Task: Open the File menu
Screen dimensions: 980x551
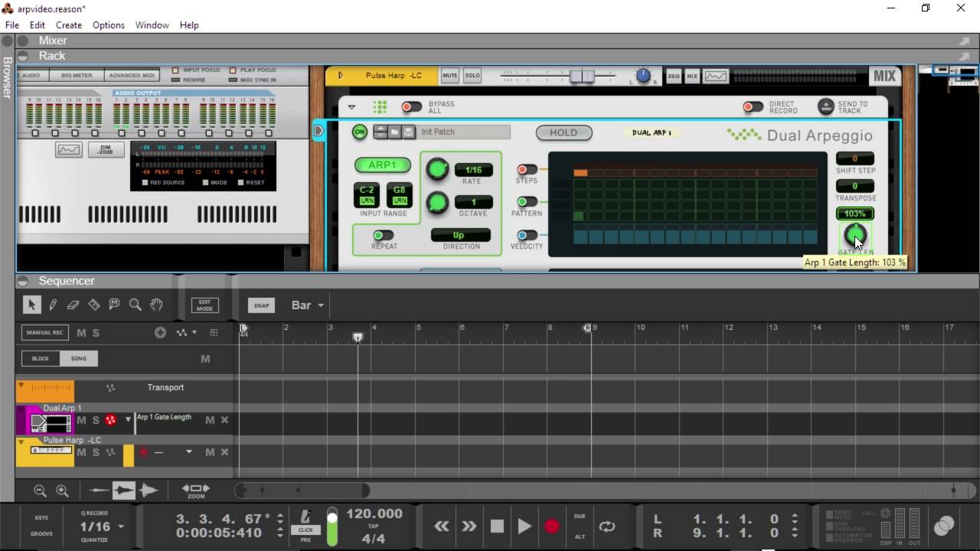Action: pyautogui.click(x=12, y=25)
